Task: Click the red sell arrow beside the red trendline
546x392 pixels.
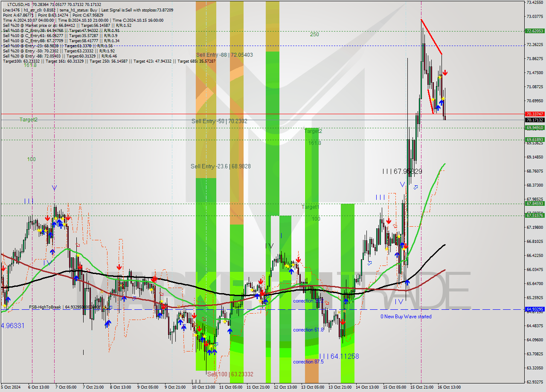Action: [x=445, y=73]
